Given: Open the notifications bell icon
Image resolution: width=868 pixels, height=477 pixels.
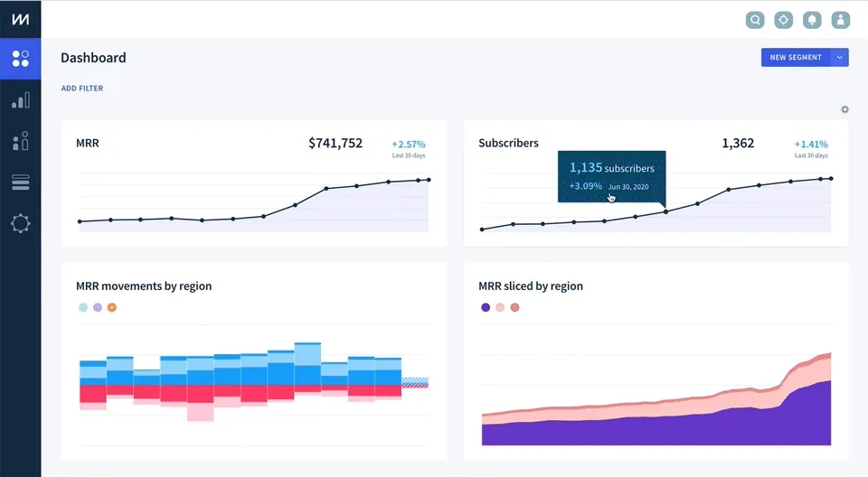Looking at the screenshot, I should click(x=812, y=20).
